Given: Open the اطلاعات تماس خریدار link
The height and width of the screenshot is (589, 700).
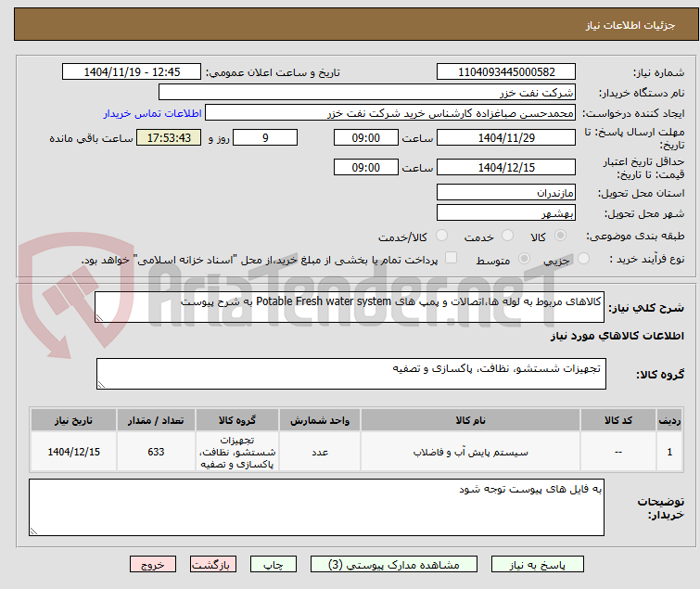Looking at the screenshot, I should (153, 113).
